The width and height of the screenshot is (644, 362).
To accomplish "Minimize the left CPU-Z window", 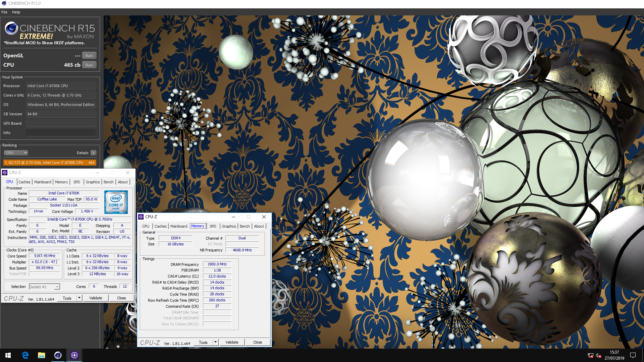I will [97, 173].
